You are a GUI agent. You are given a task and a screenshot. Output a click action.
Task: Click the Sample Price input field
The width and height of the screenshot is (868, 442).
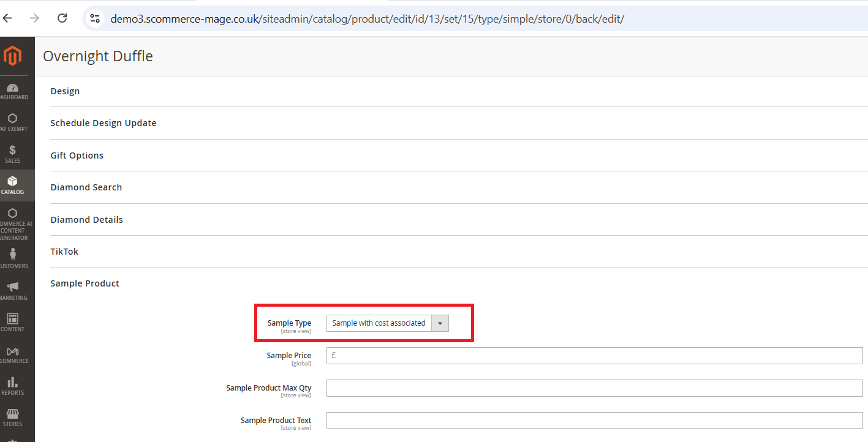[x=594, y=356]
